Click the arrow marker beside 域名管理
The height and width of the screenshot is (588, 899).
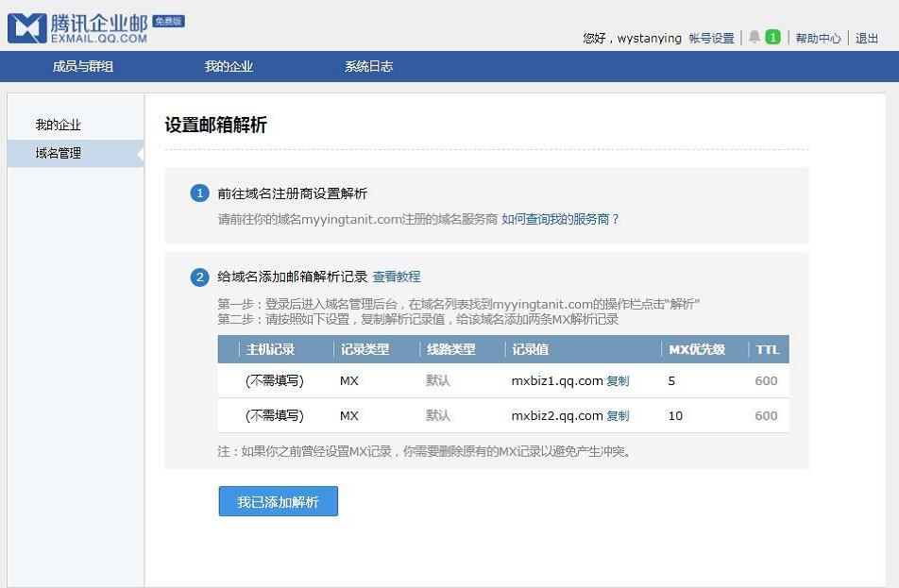pos(142,152)
